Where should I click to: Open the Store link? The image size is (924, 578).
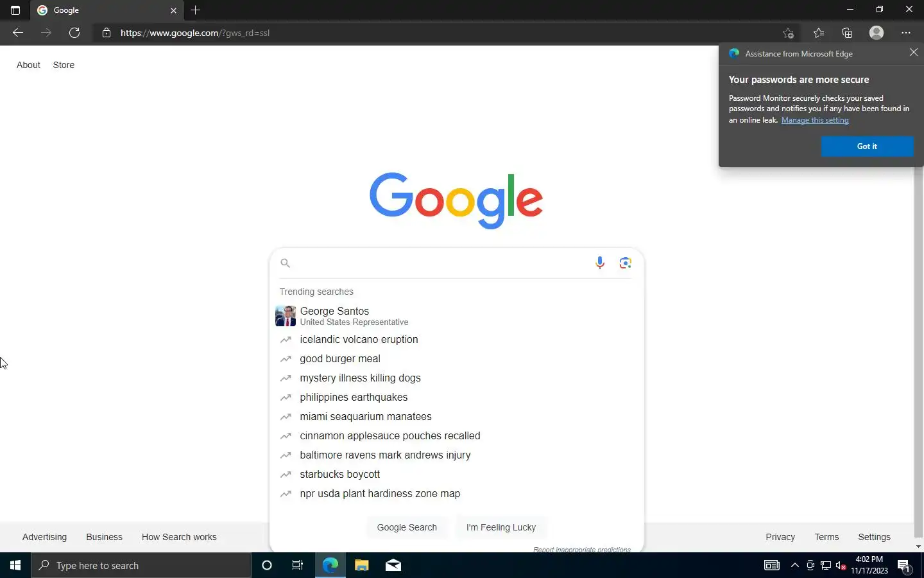point(64,65)
